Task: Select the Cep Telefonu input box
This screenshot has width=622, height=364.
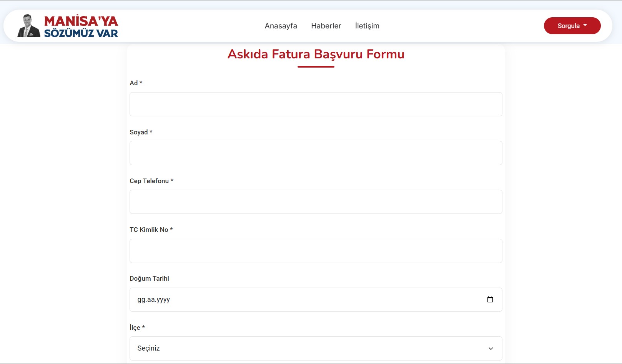Action: [x=316, y=202]
